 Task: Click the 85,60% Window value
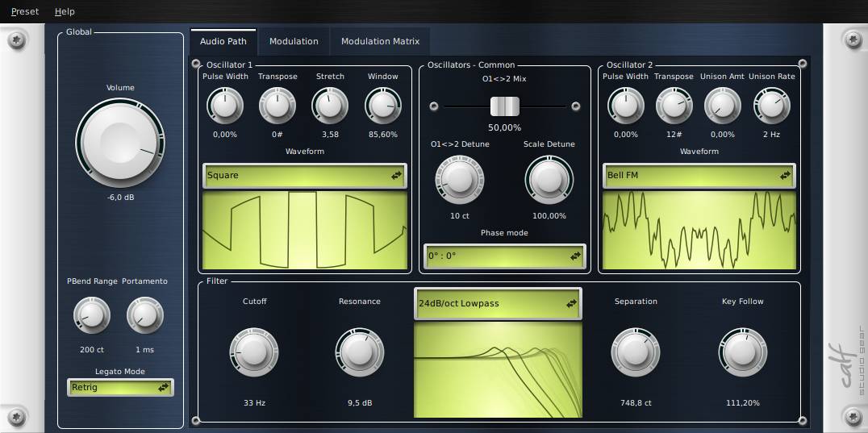(x=383, y=135)
